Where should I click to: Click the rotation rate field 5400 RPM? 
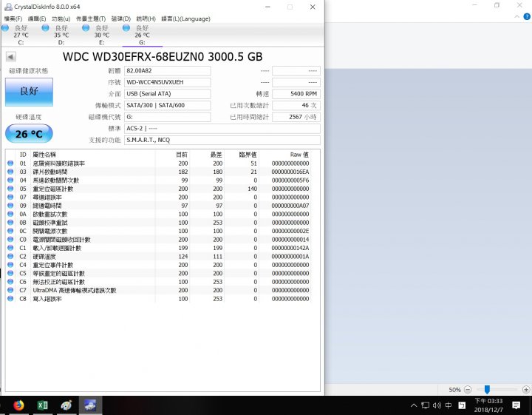(296, 94)
